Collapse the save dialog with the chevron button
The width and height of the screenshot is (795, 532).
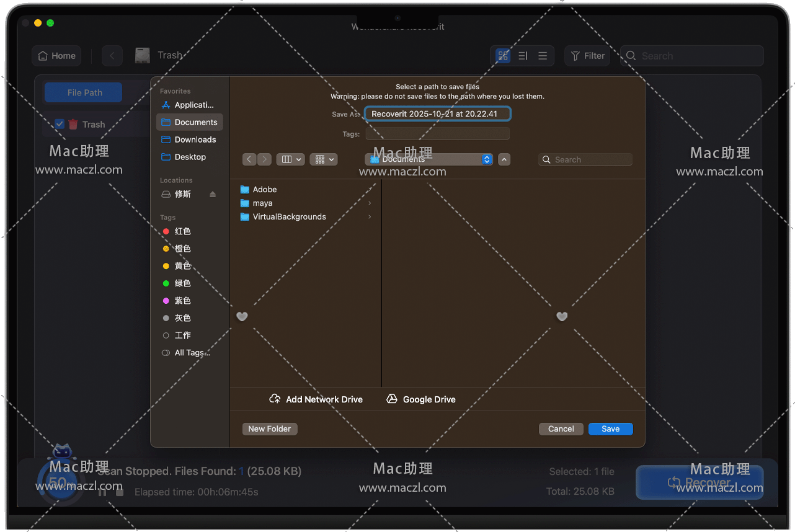[x=505, y=159]
